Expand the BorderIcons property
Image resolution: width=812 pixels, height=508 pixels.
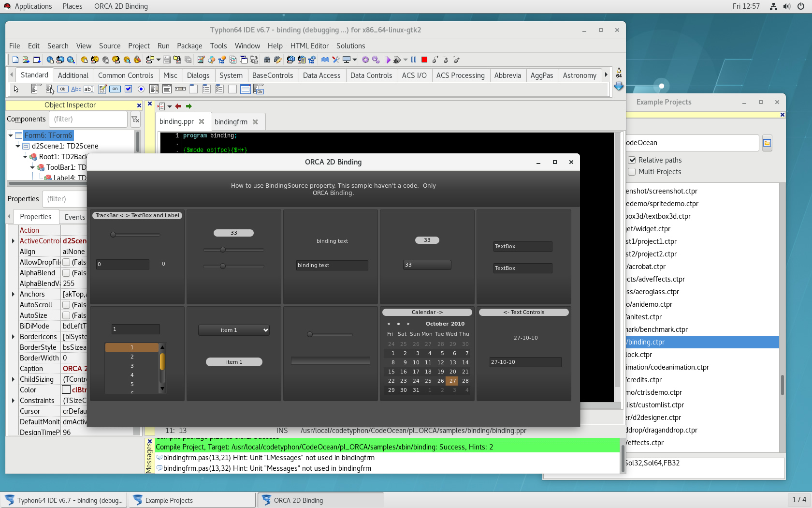click(13, 337)
